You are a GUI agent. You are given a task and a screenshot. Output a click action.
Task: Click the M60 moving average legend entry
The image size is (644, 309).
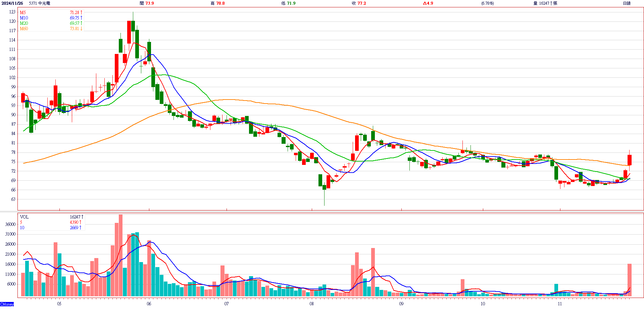[24, 29]
